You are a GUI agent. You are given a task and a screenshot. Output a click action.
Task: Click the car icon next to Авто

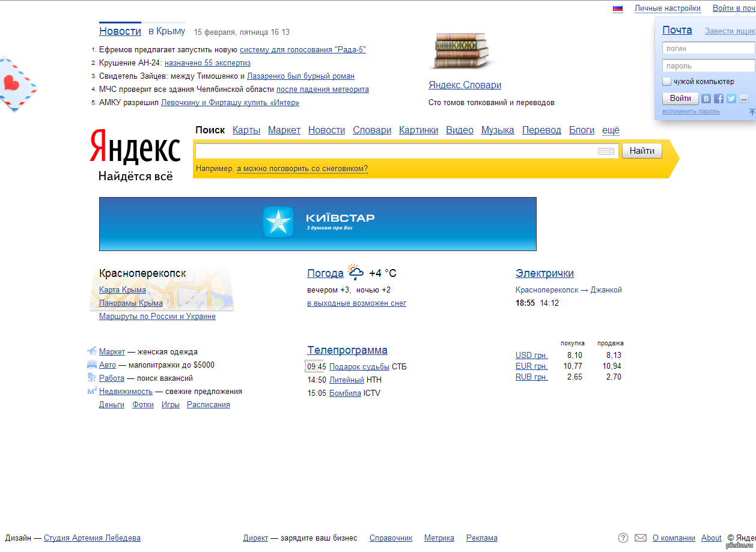92,364
